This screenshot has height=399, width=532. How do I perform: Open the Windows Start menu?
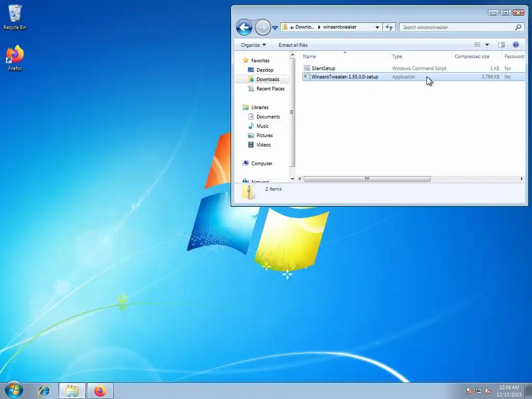point(14,390)
